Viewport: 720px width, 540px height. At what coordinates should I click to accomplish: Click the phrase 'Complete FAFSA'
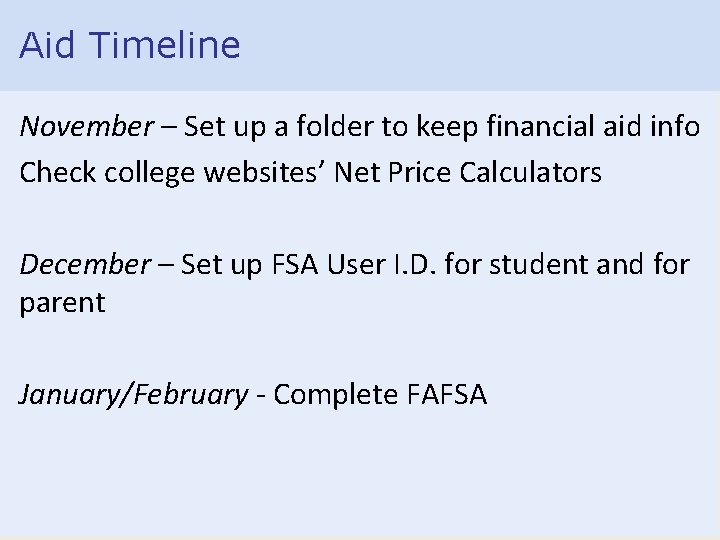pos(380,395)
